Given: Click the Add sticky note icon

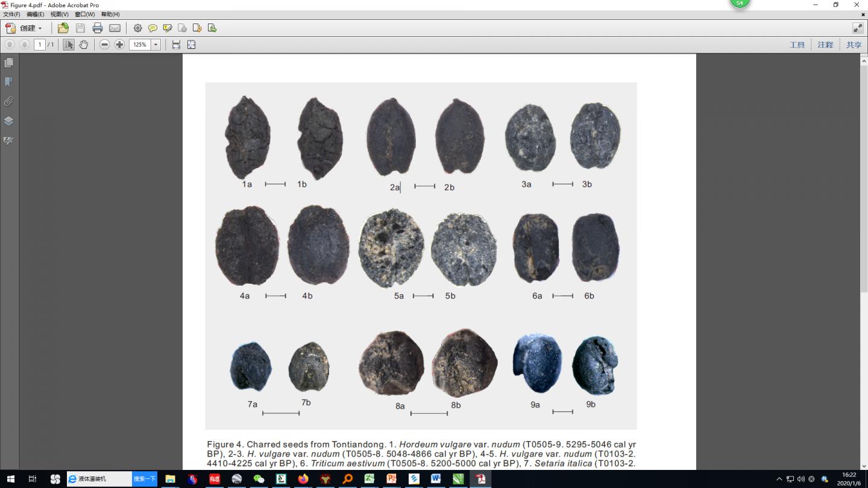Looking at the screenshot, I should coord(153,28).
